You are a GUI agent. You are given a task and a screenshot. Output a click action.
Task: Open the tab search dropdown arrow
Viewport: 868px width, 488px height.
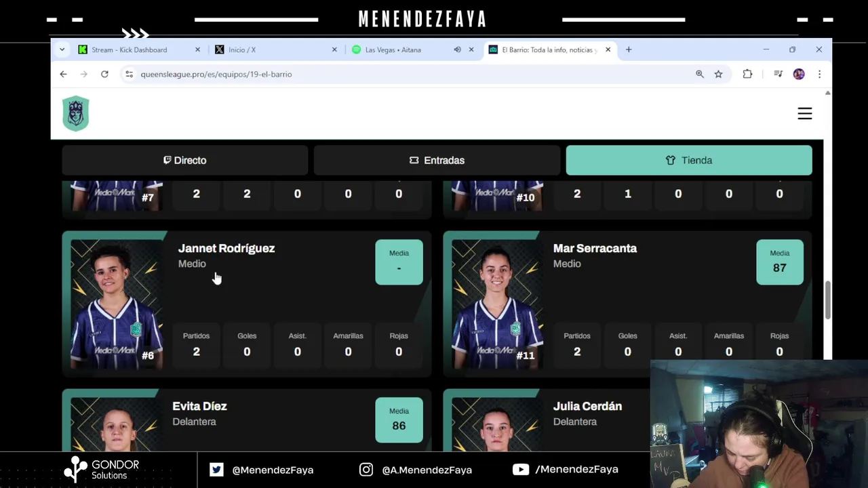[x=62, y=49]
